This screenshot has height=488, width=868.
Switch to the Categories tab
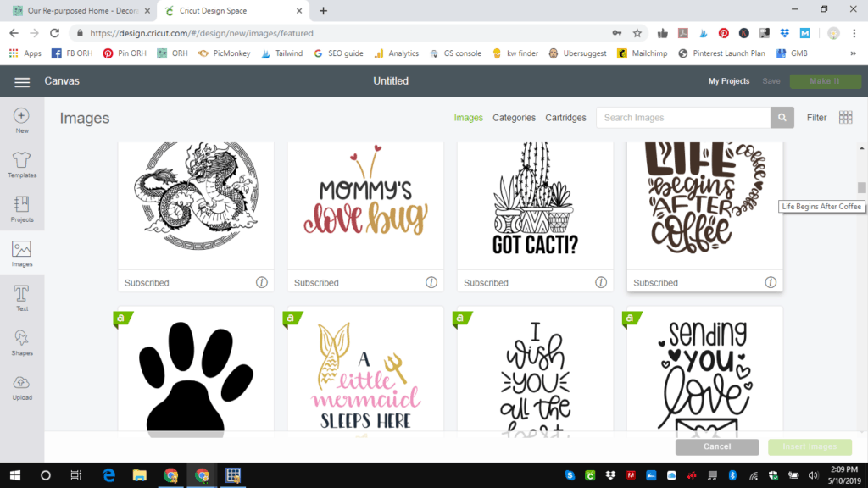click(x=514, y=118)
